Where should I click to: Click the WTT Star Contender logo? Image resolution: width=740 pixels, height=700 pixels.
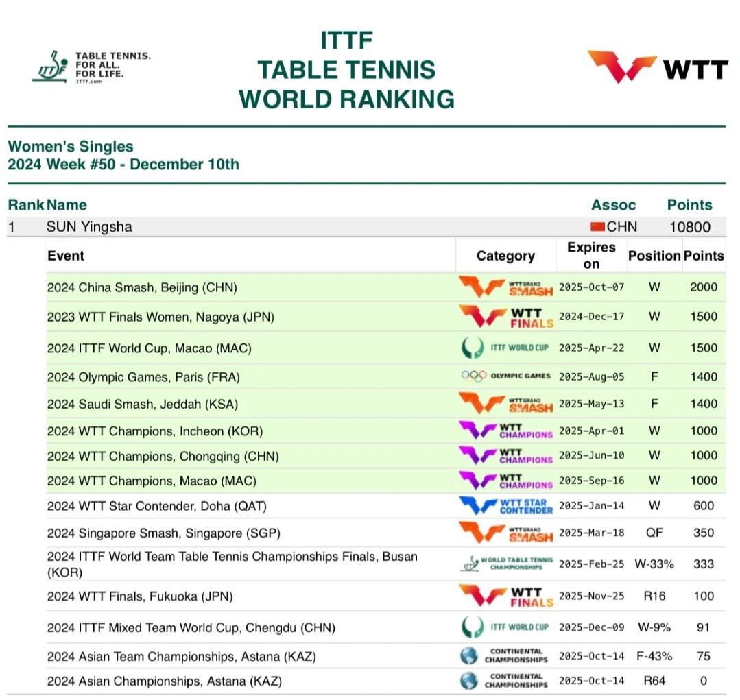tap(506, 506)
